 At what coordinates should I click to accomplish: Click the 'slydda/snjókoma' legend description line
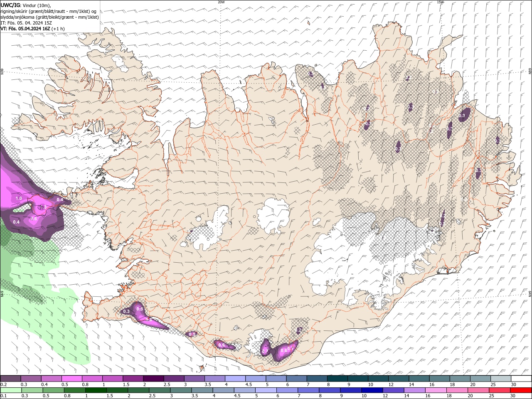[50, 17]
